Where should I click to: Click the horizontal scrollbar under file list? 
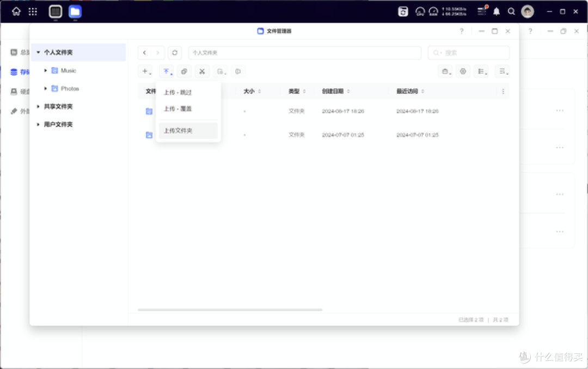(230, 310)
